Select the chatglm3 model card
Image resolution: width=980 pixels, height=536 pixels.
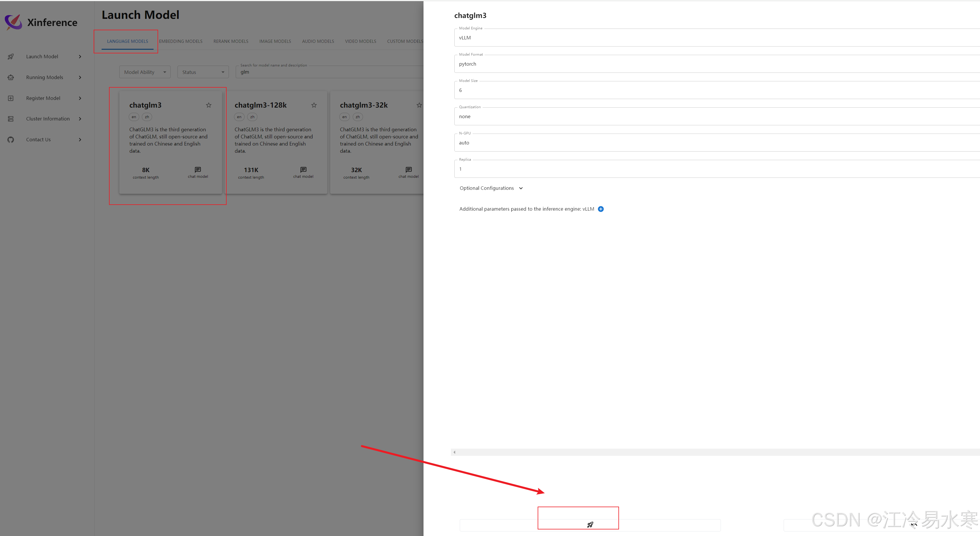coord(170,142)
